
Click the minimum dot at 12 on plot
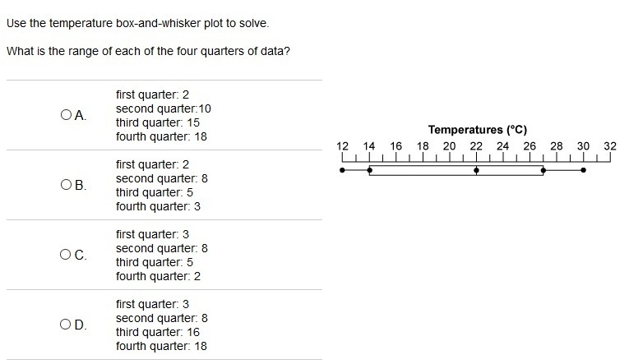pyautogui.click(x=342, y=170)
